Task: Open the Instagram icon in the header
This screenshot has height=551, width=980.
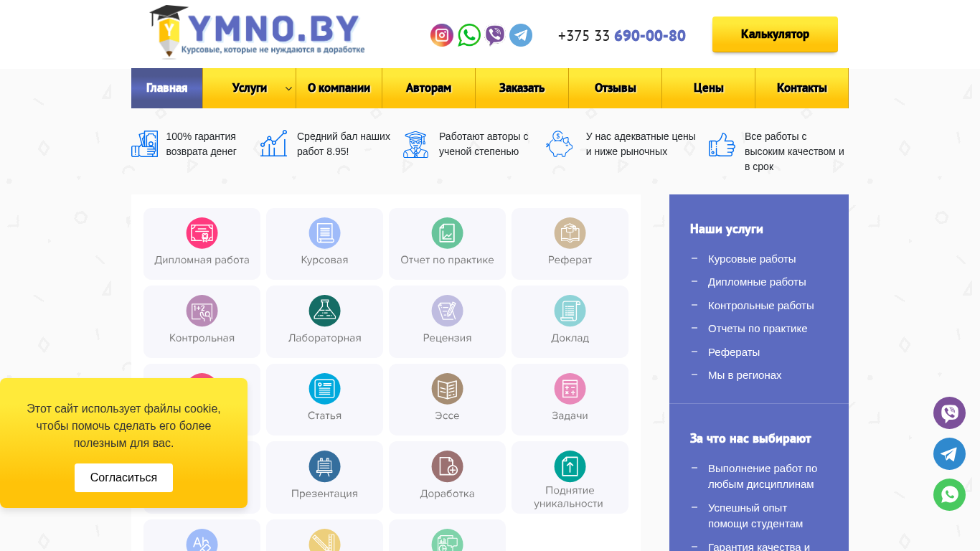Action: (442, 35)
